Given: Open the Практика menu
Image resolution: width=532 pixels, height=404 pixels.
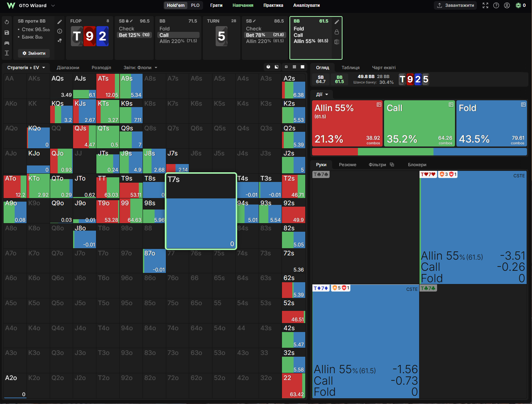Looking at the screenshot, I should [x=273, y=5].
